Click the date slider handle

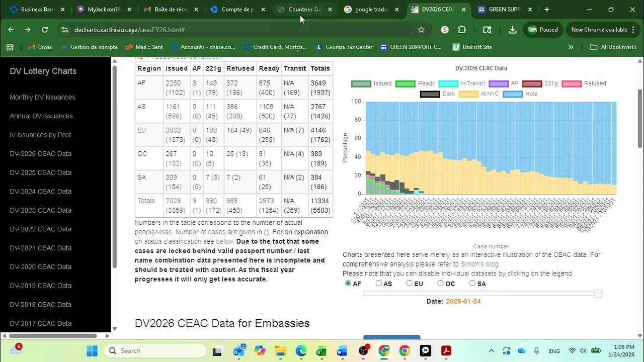pos(598,293)
